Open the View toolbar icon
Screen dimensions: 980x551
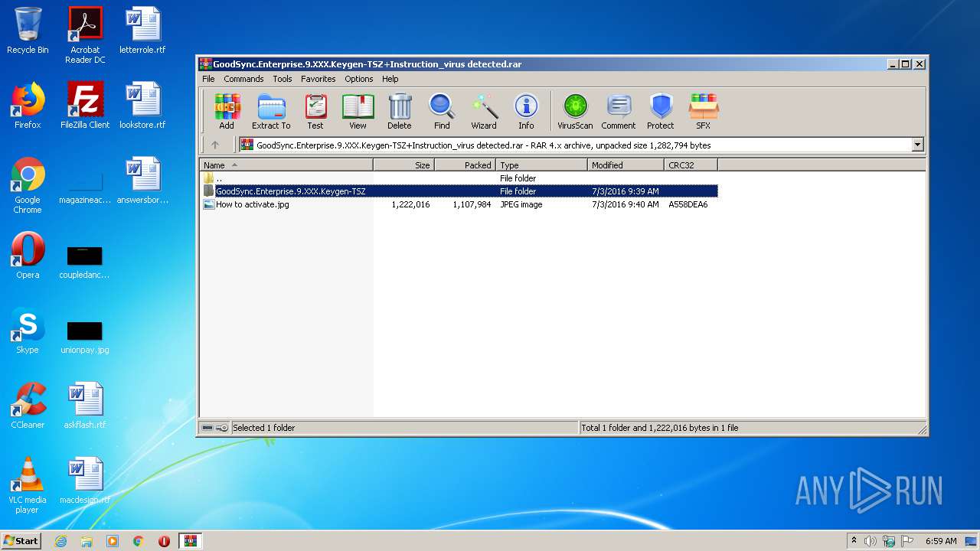coord(358,112)
